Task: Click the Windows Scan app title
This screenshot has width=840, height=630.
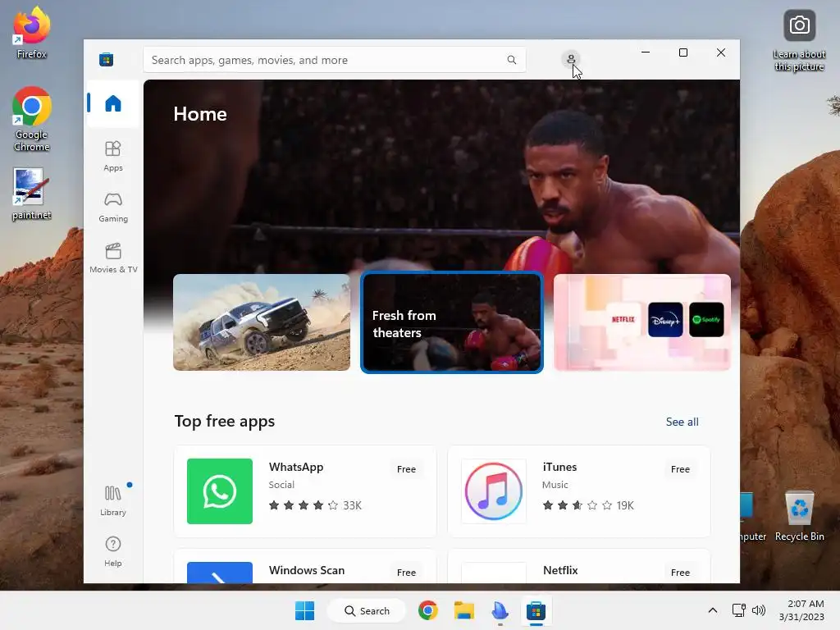Action: click(x=307, y=570)
